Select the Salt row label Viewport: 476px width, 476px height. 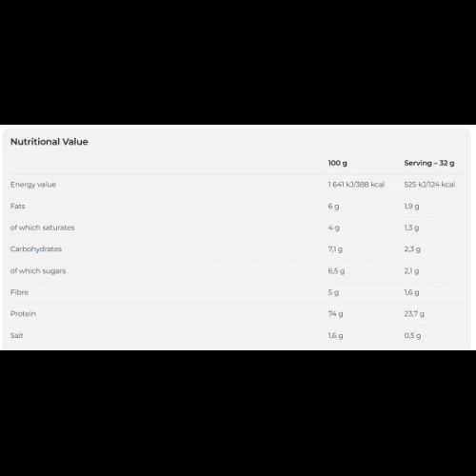click(17, 335)
